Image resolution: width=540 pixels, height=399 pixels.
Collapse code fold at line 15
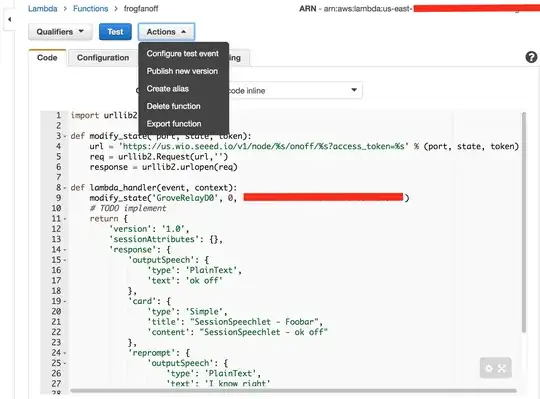click(x=65, y=260)
